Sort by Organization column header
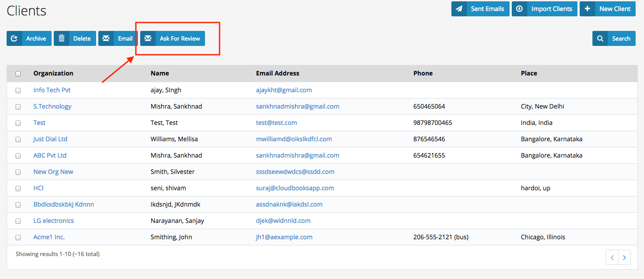Viewport: 644px width, 279px height. 53,73
